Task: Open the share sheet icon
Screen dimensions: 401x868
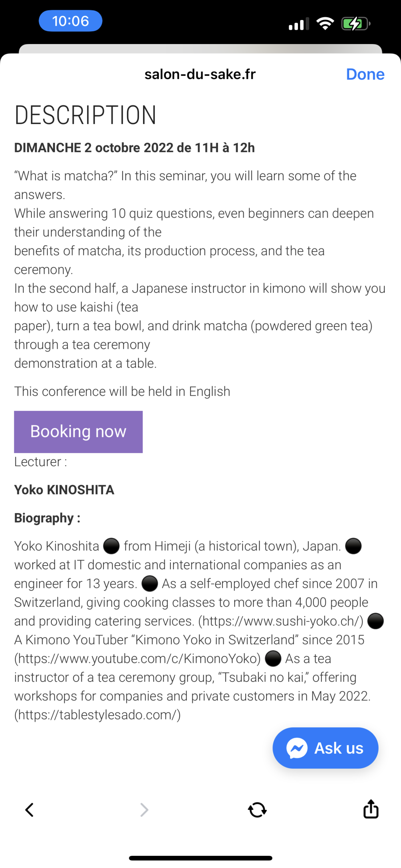Action: [x=370, y=809]
